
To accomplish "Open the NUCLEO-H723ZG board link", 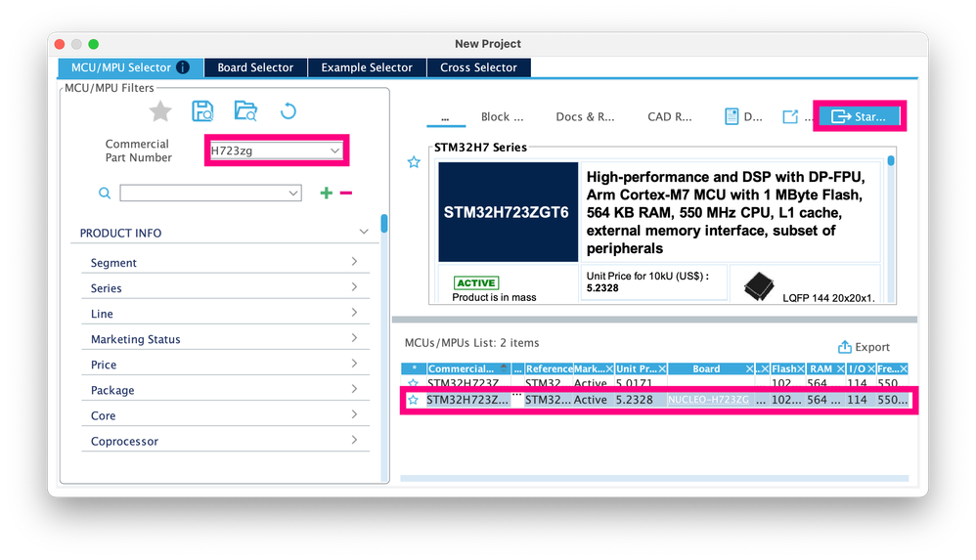I will [x=708, y=400].
